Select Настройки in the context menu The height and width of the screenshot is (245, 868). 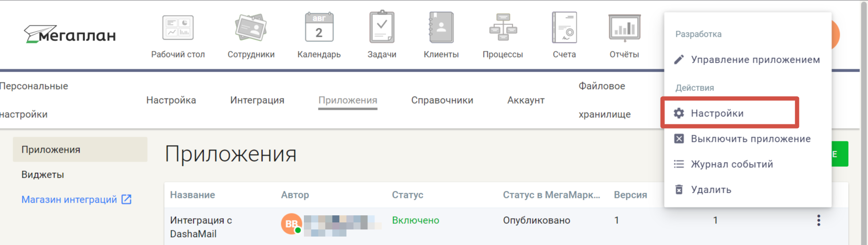click(x=717, y=113)
